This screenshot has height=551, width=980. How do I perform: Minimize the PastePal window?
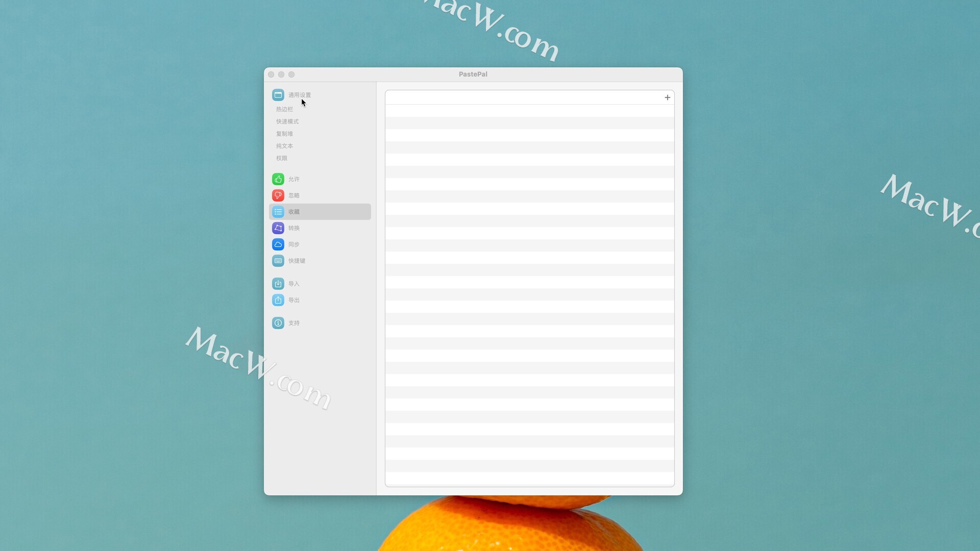pos(281,74)
